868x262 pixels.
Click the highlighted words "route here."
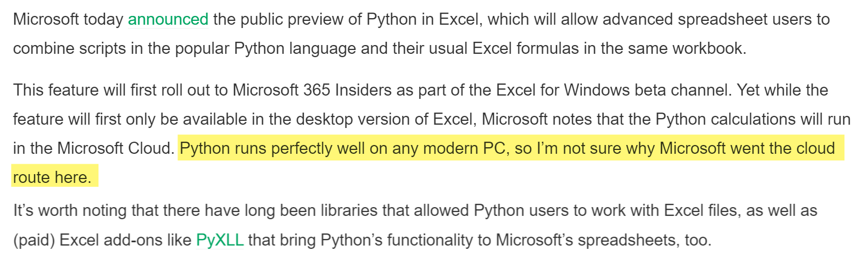pyautogui.click(x=52, y=178)
